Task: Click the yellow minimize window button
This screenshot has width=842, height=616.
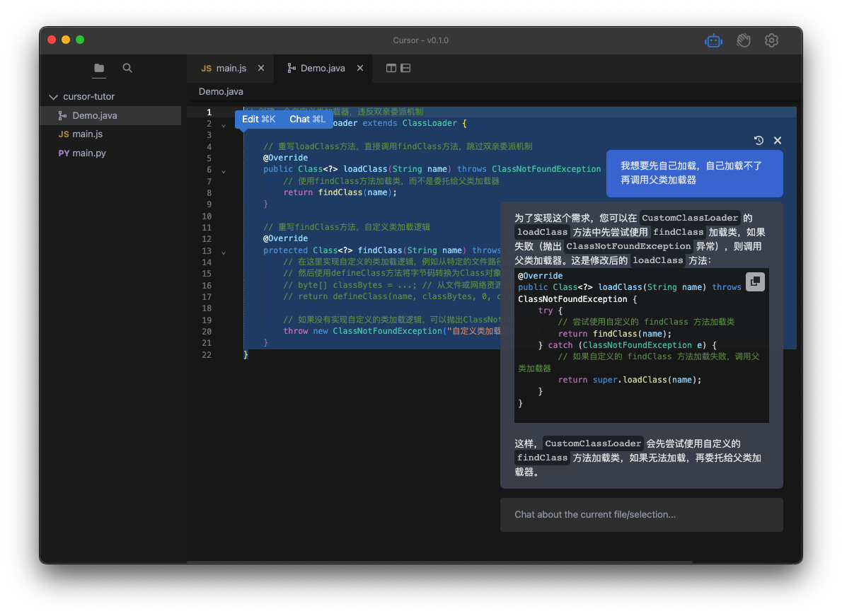Action: [x=66, y=40]
